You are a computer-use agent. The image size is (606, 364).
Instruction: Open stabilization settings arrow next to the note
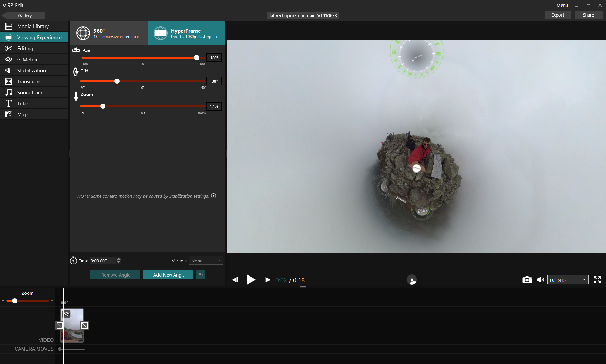tap(213, 196)
